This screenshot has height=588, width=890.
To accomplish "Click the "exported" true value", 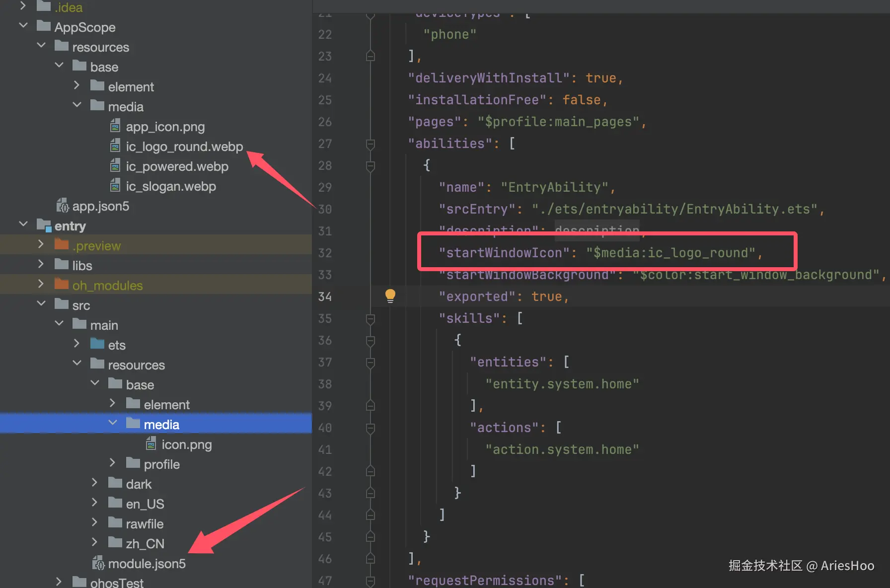I will [x=547, y=296].
